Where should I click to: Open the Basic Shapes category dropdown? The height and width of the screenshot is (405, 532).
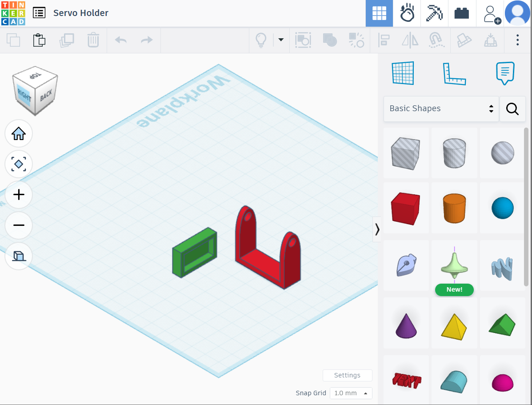(441, 108)
